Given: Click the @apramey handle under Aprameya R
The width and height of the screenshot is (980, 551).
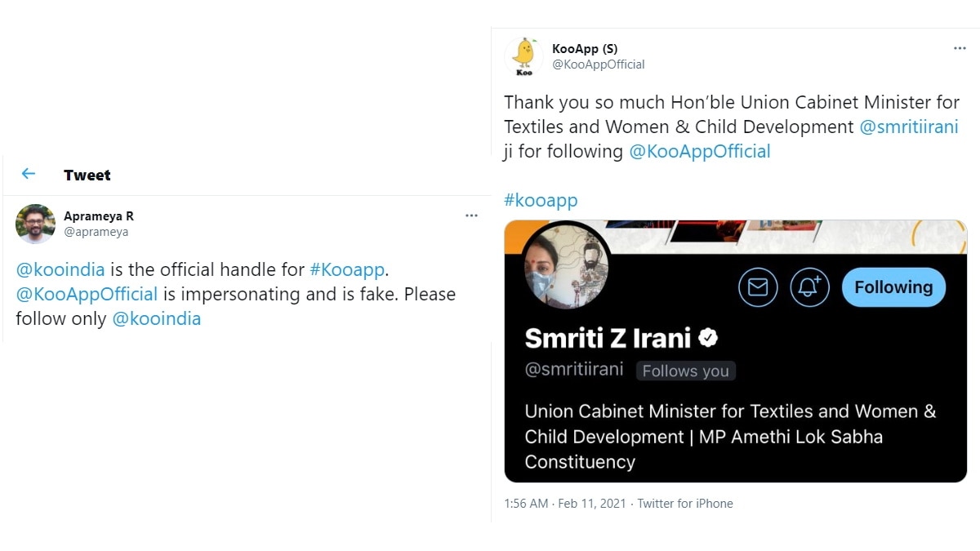Looking at the screenshot, I should click(96, 232).
